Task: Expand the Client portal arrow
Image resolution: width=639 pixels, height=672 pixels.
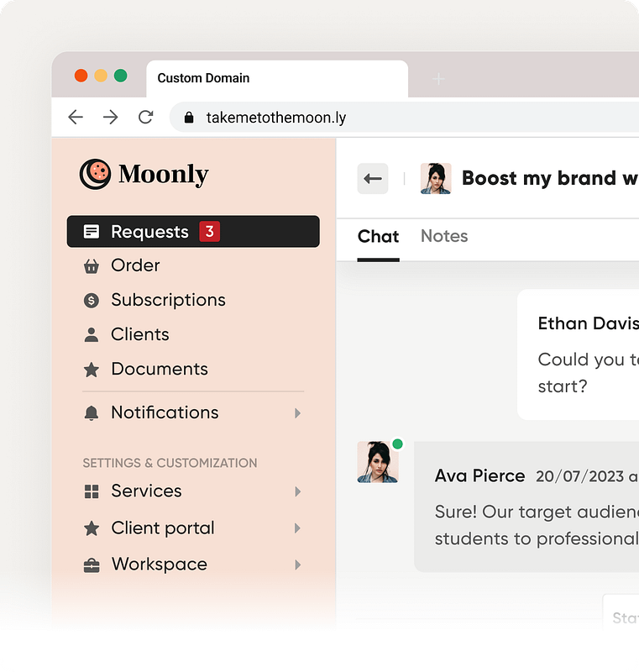Action: click(x=297, y=528)
